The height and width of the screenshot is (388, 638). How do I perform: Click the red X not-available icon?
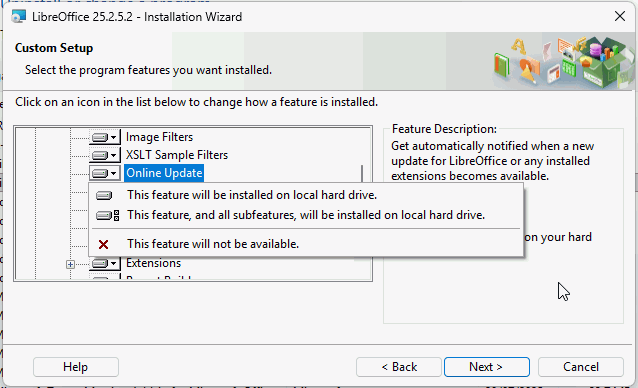pos(103,244)
